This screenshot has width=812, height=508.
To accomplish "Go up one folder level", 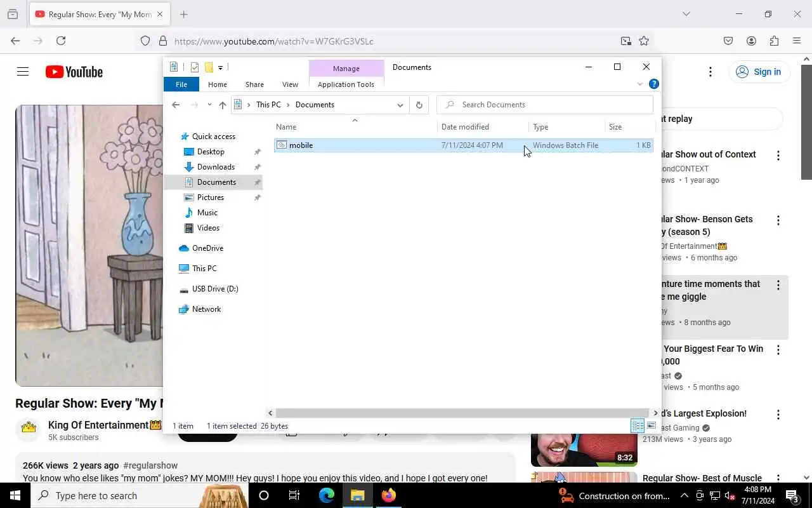I will [x=223, y=105].
